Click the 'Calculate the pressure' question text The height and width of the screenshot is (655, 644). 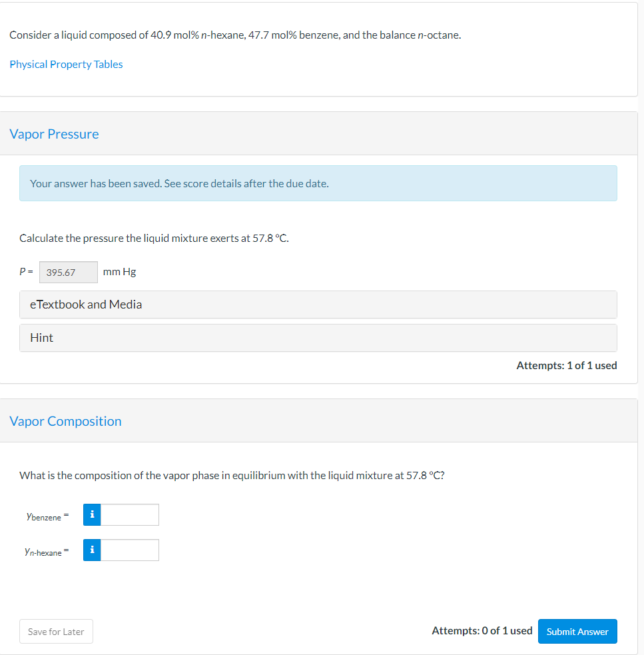click(154, 238)
